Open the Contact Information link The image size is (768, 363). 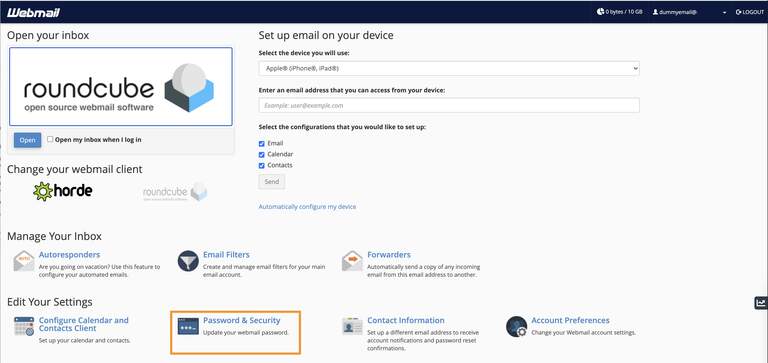[x=406, y=320]
